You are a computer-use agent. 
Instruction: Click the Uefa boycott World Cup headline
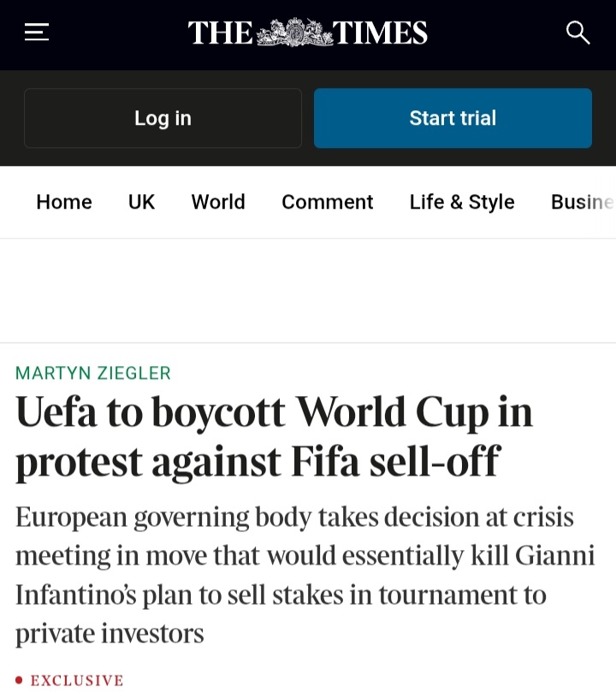275,437
